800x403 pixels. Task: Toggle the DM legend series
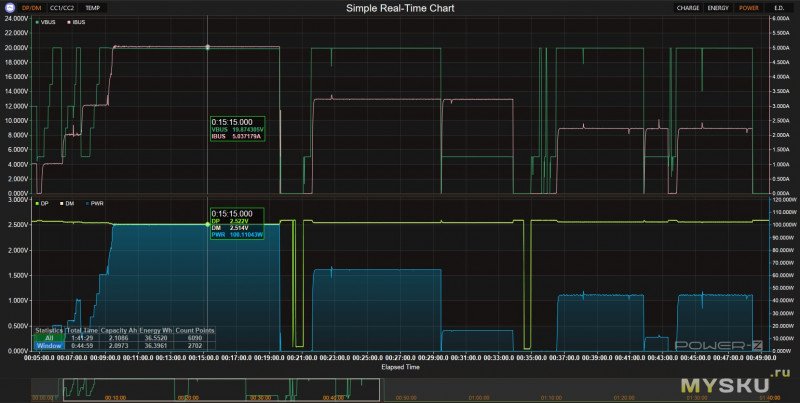(68, 204)
